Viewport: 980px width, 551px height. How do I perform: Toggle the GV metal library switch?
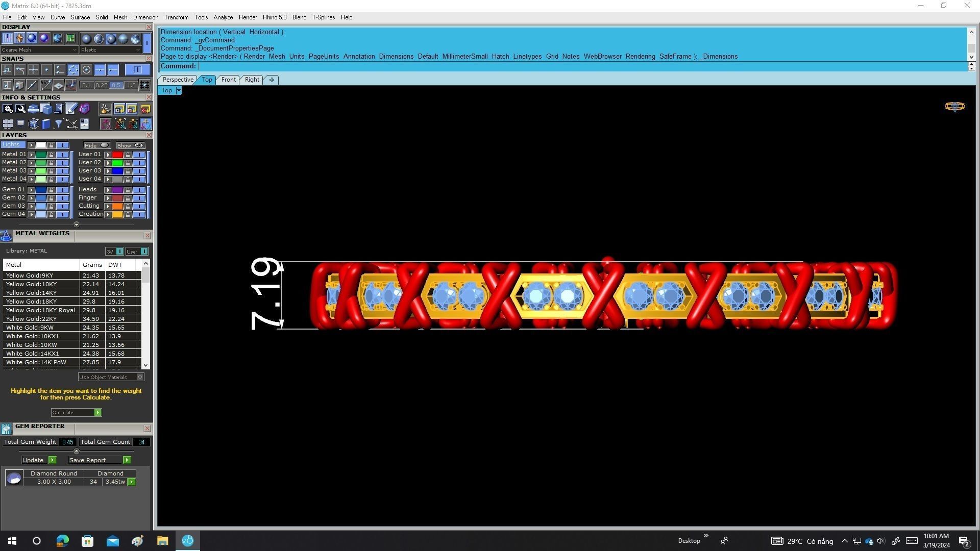click(x=119, y=252)
